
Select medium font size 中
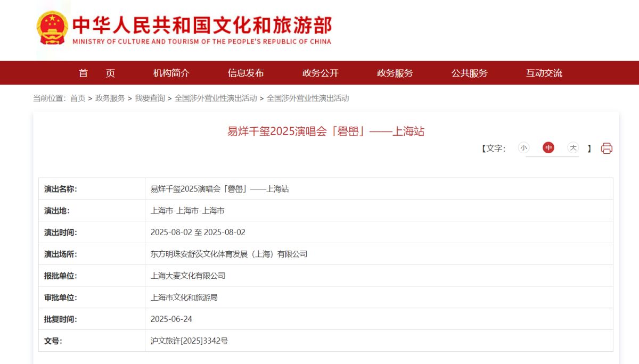pyautogui.click(x=548, y=148)
